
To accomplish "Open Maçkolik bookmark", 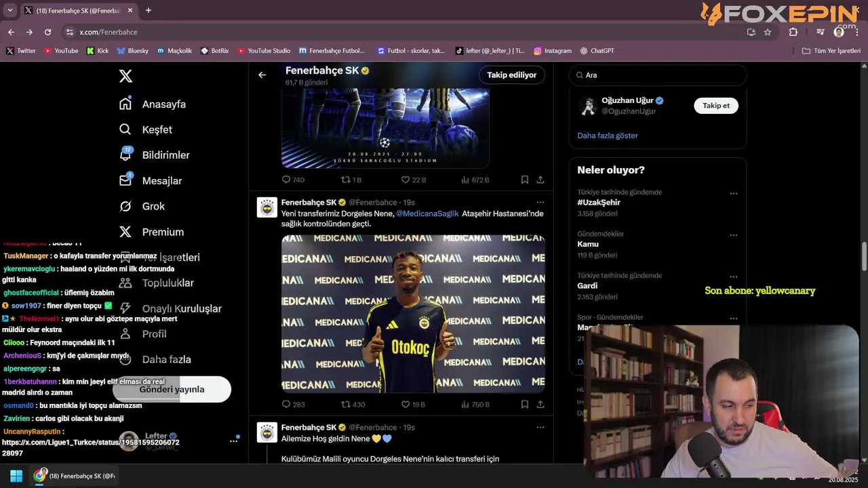I will (x=175, y=51).
